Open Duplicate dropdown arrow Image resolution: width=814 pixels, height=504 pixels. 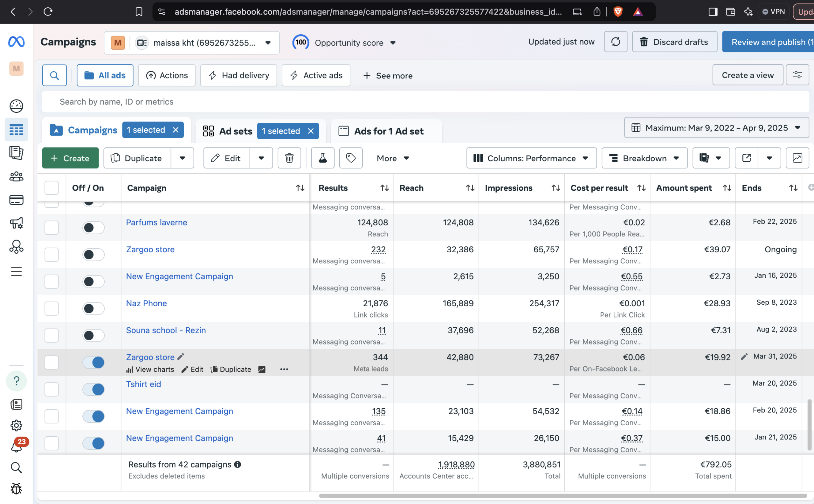tap(183, 158)
